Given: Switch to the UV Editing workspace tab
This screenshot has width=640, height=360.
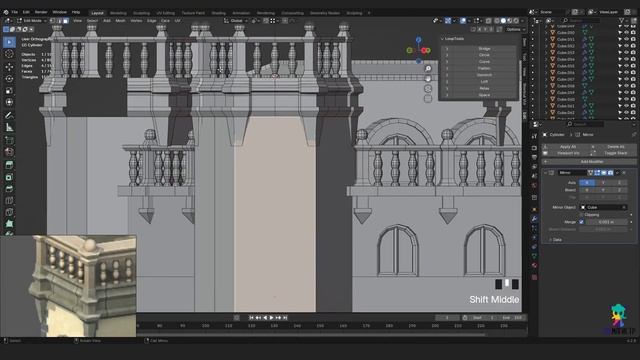Looking at the screenshot, I should 165,13.
